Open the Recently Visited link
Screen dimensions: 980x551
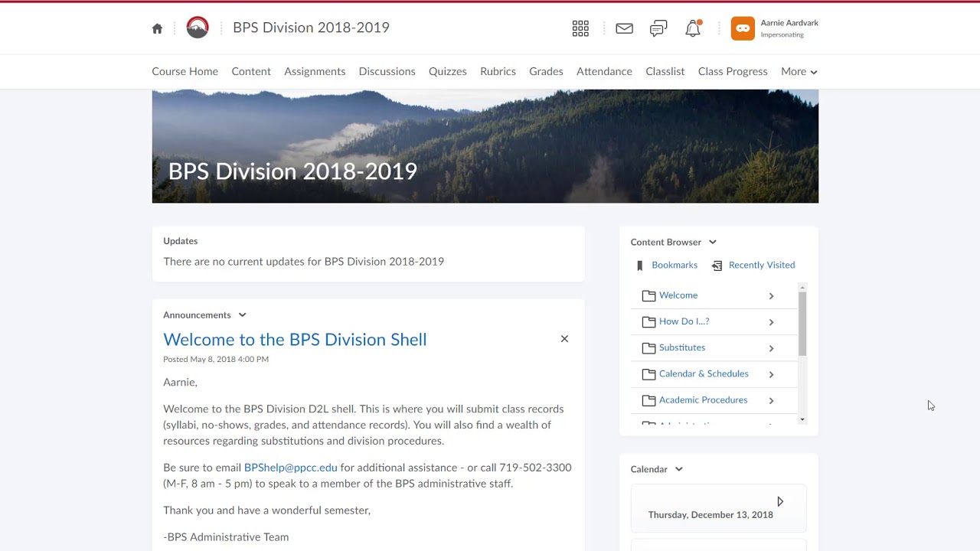(762, 265)
